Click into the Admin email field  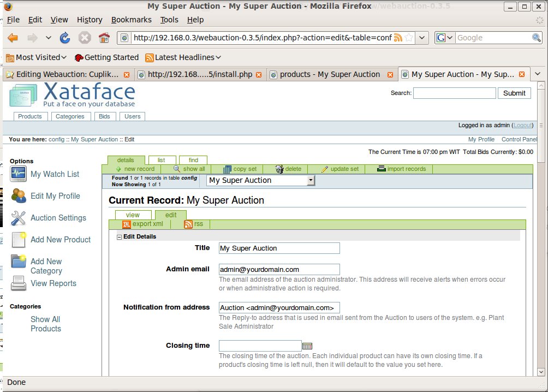click(x=279, y=270)
